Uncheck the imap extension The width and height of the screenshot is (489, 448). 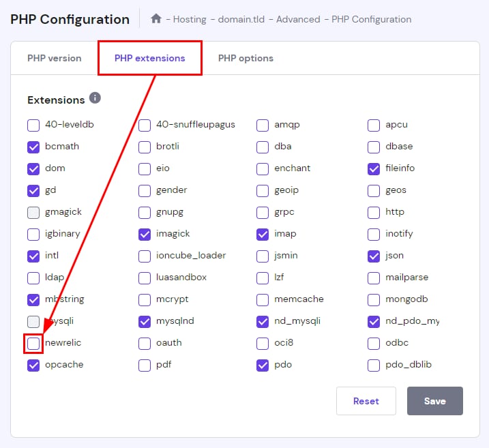click(263, 234)
